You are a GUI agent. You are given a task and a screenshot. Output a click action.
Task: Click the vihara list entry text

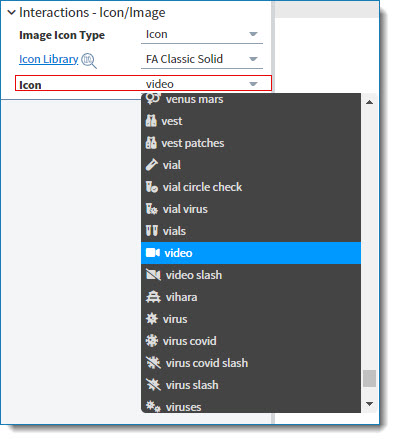[x=181, y=297]
